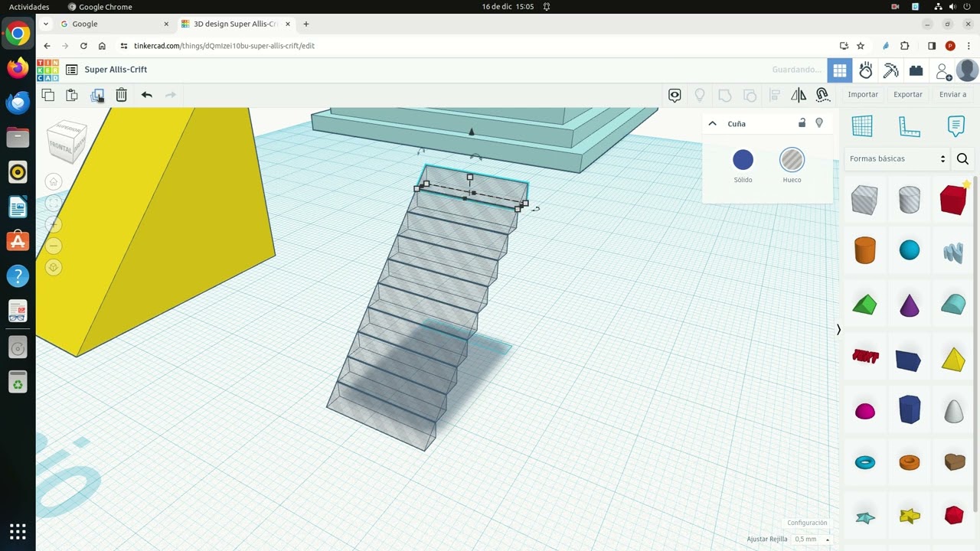Undo the last action
The width and height of the screenshot is (980, 551).
coord(147,95)
